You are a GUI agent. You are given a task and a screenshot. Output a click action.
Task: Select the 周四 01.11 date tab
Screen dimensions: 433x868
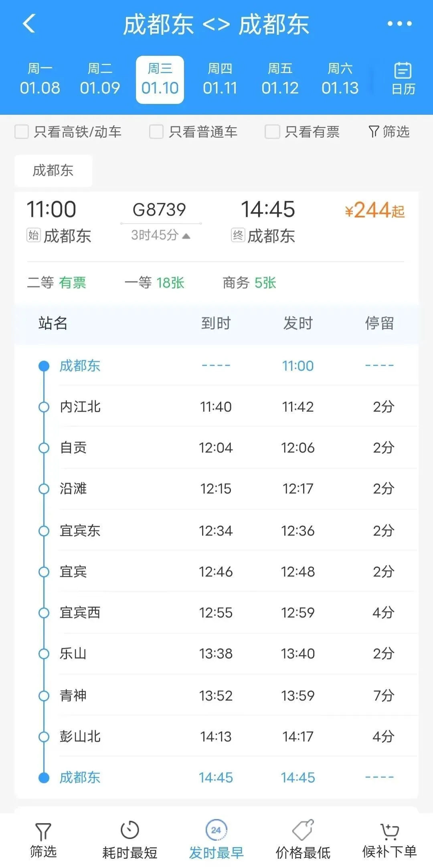(220, 79)
